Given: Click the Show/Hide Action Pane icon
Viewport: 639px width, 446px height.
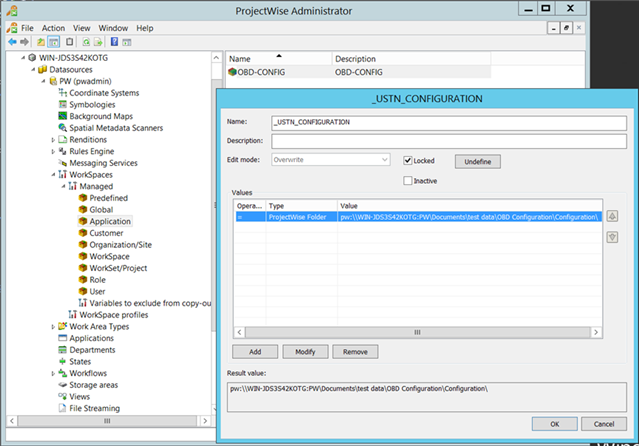Looking at the screenshot, I should click(x=127, y=42).
